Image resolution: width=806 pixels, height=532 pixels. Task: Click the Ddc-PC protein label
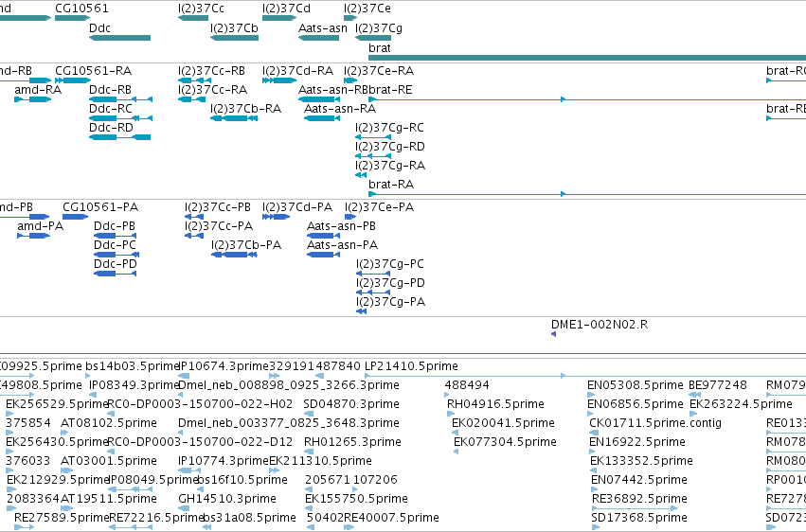115,244
